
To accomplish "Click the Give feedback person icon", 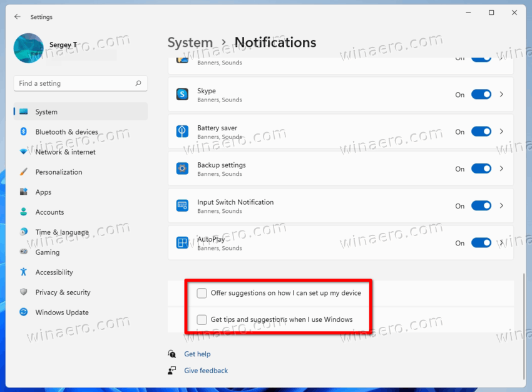I will (171, 370).
